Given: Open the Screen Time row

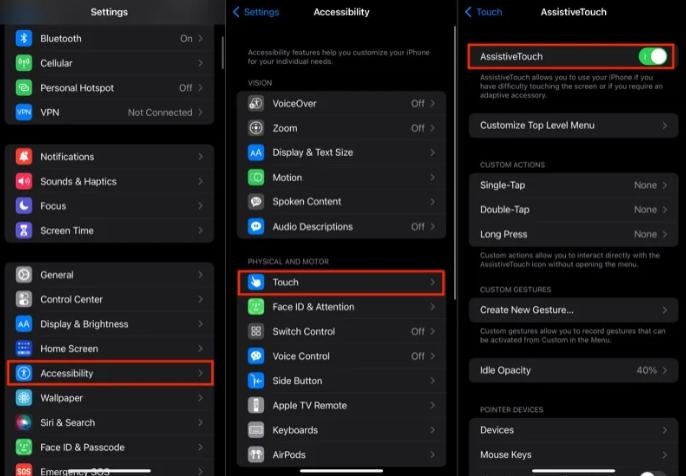Looking at the screenshot, I should coord(109,231).
